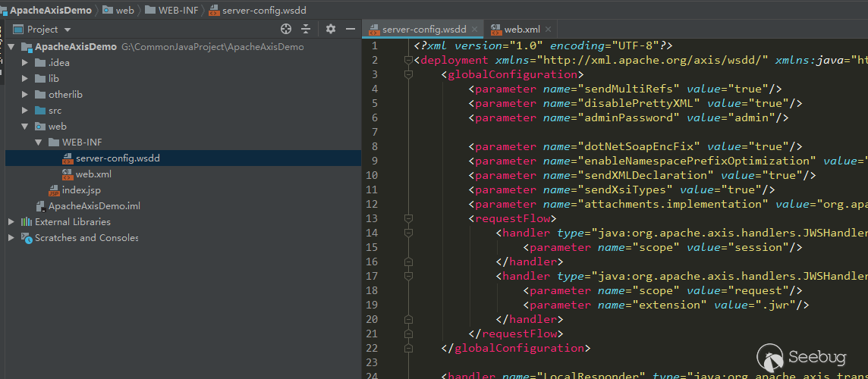Expand the lib folder
Screen dimensions: 868x379
(25, 78)
